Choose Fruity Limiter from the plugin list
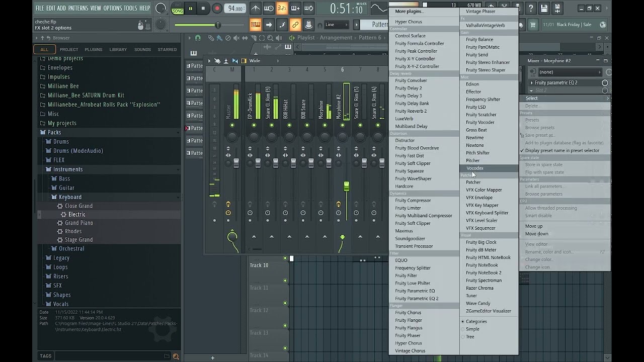 [x=408, y=208]
